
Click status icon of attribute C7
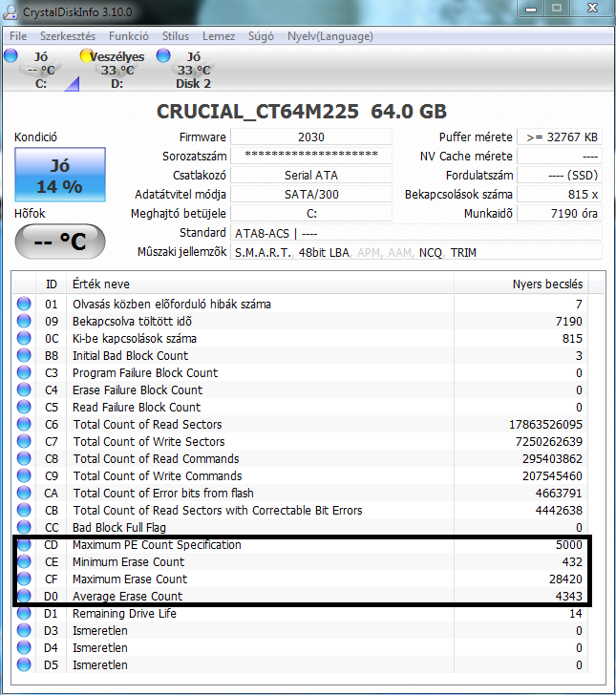(x=24, y=441)
